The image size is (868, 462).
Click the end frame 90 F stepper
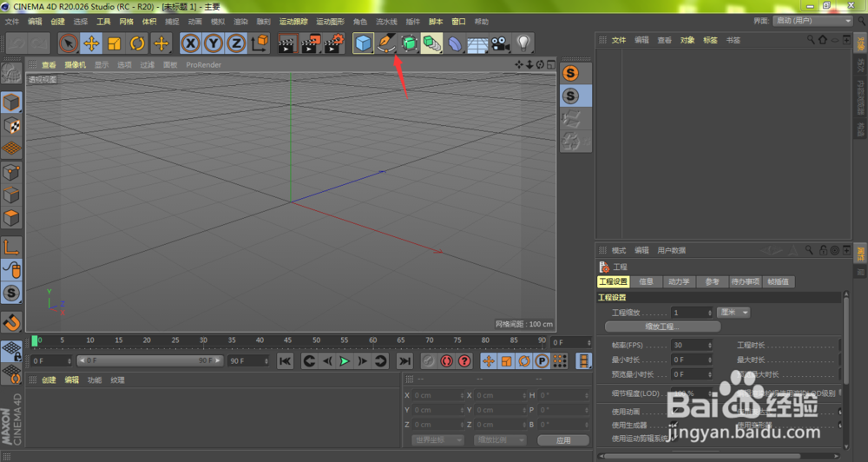pyautogui.click(x=266, y=361)
